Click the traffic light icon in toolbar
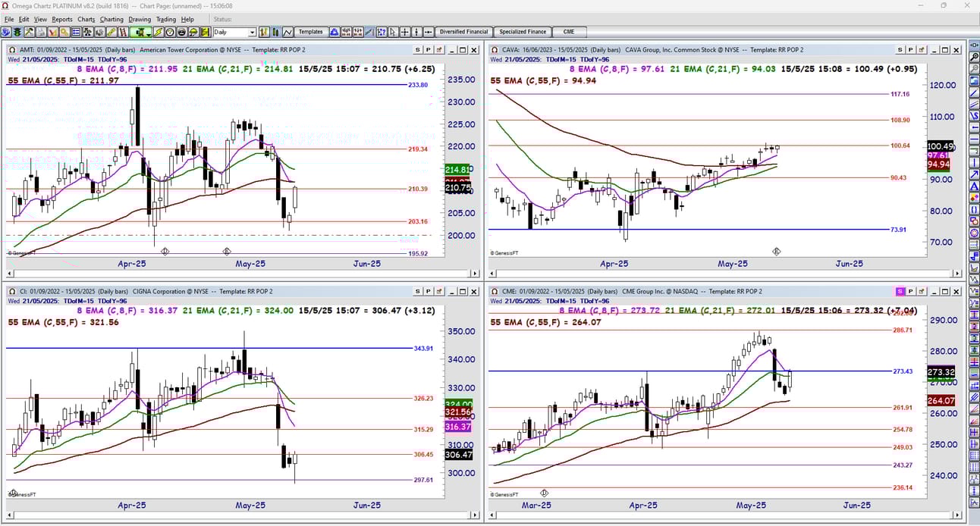980x526 pixels. [x=17, y=32]
